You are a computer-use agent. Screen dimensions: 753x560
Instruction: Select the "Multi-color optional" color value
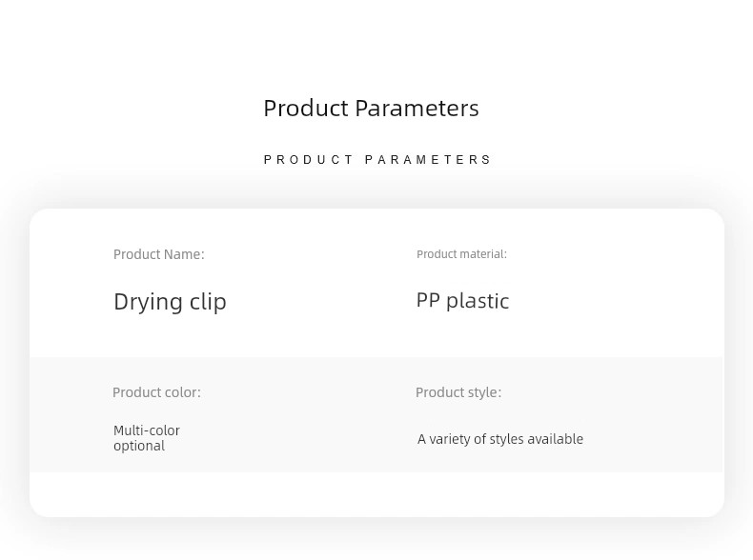pyautogui.click(x=147, y=438)
